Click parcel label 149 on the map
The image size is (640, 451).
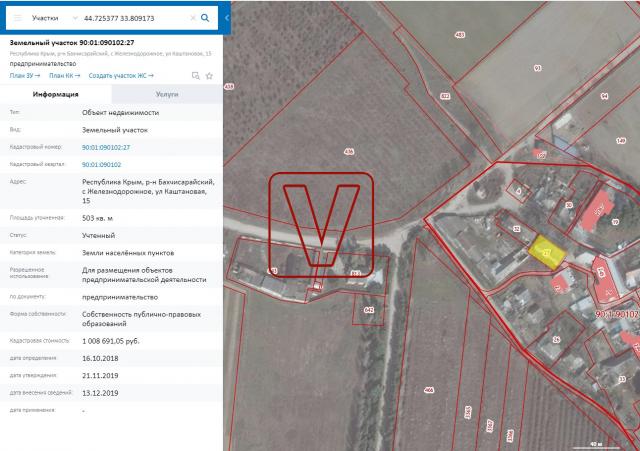click(x=621, y=140)
